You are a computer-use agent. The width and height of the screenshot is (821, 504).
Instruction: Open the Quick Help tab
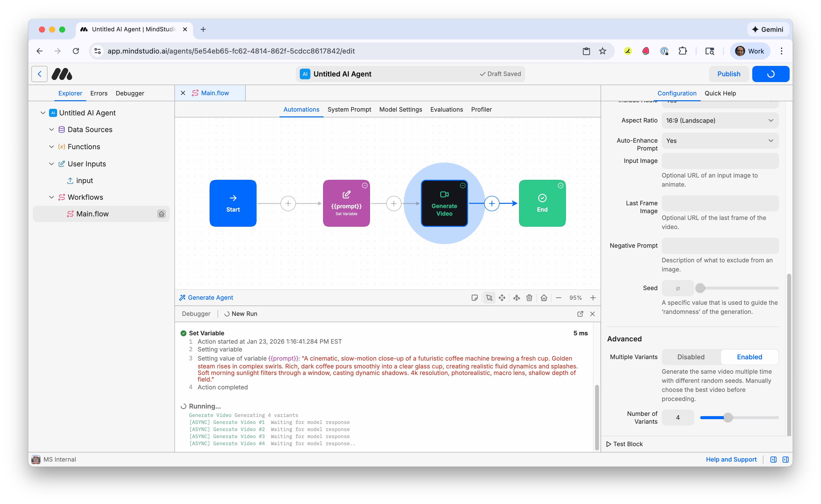[720, 93]
